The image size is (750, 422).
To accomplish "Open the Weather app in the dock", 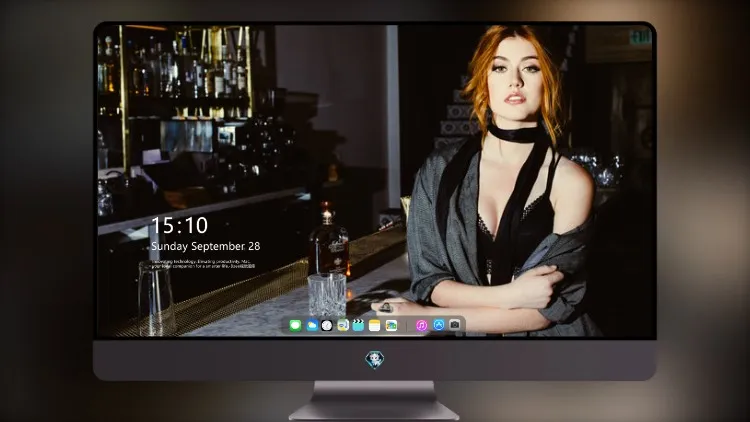I will (312, 325).
